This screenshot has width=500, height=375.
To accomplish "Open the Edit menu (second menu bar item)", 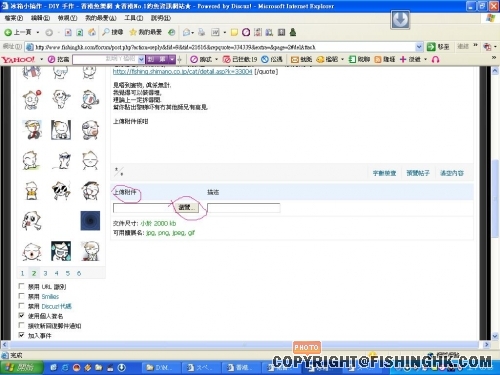I will coord(40,18).
